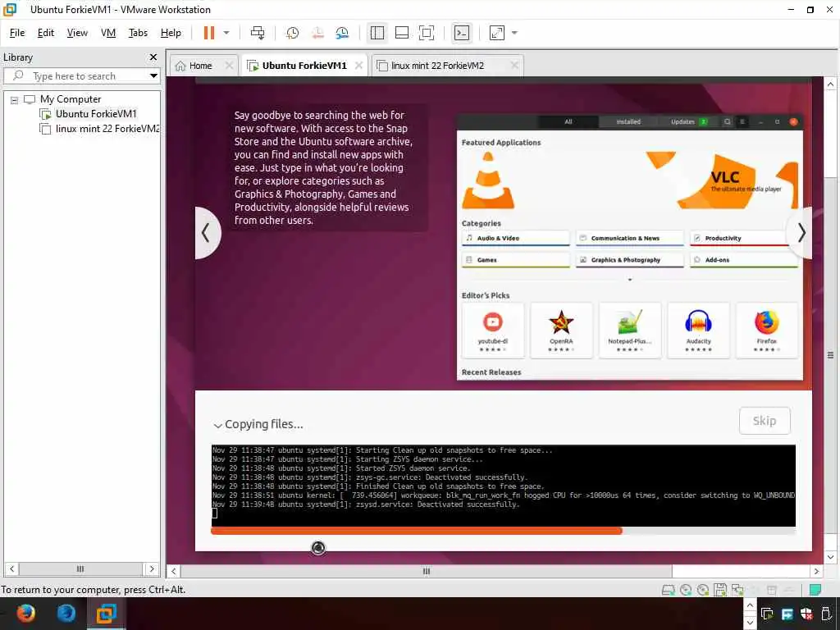This screenshot has width=840, height=630.
Task: Click the VM view scroll-down arrow
Action: point(830,557)
